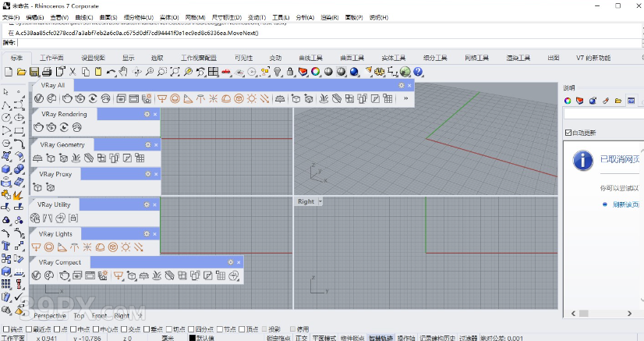The height and width of the screenshot is (341, 644).
Task: Click the Save file icon in the standard toolbar
Action: (x=34, y=73)
